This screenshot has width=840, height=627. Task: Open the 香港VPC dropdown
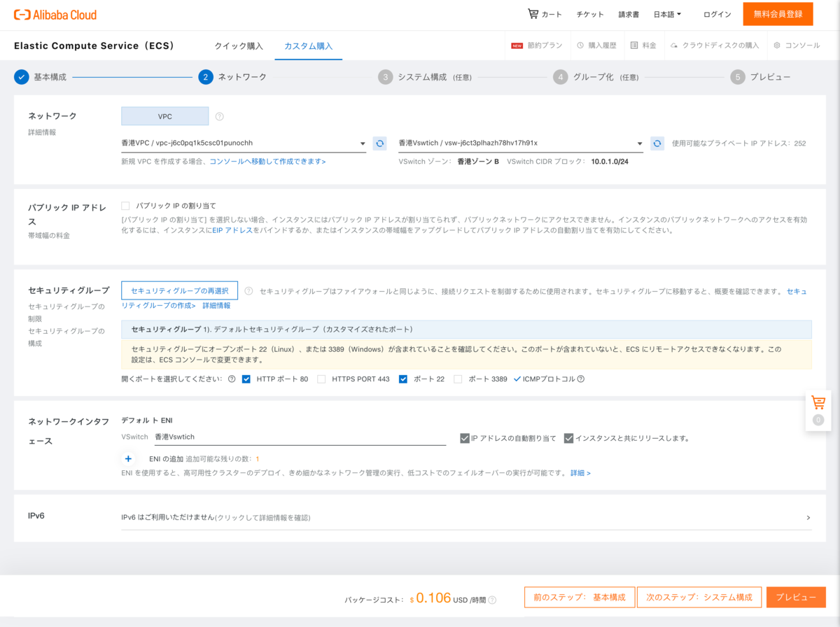coord(244,143)
